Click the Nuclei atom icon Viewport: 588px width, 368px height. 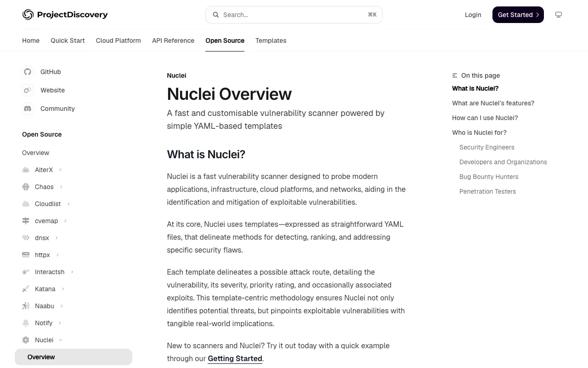[26, 340]
